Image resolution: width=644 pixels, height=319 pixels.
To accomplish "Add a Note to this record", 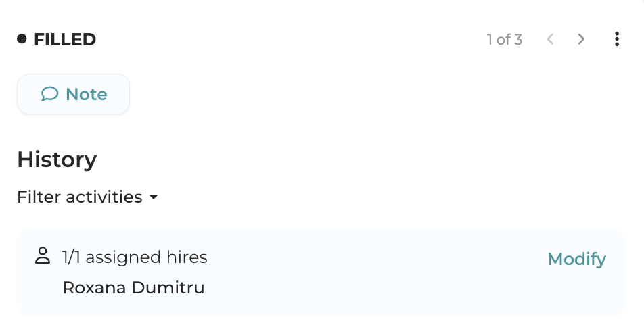I will pos(73,94).
